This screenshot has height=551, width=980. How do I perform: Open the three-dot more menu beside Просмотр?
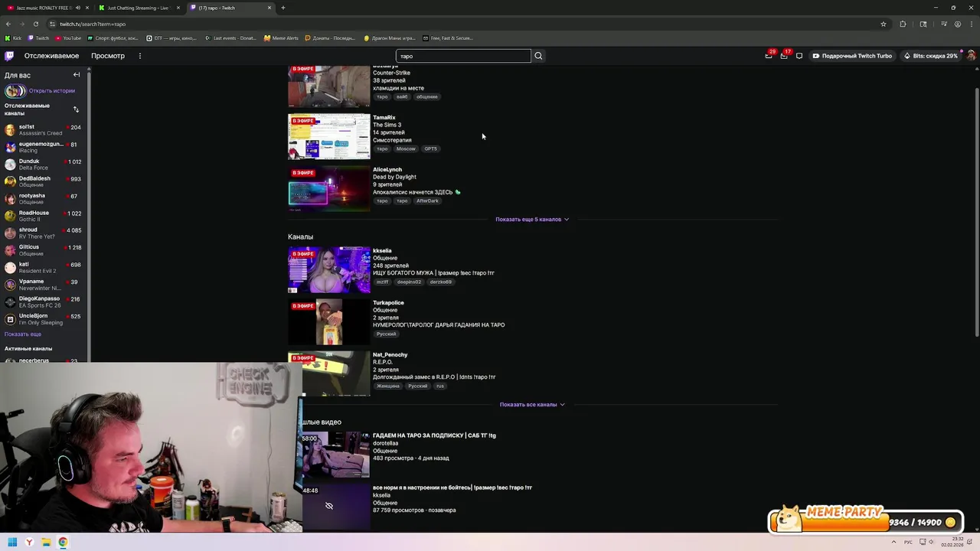(x=140, y=56)
